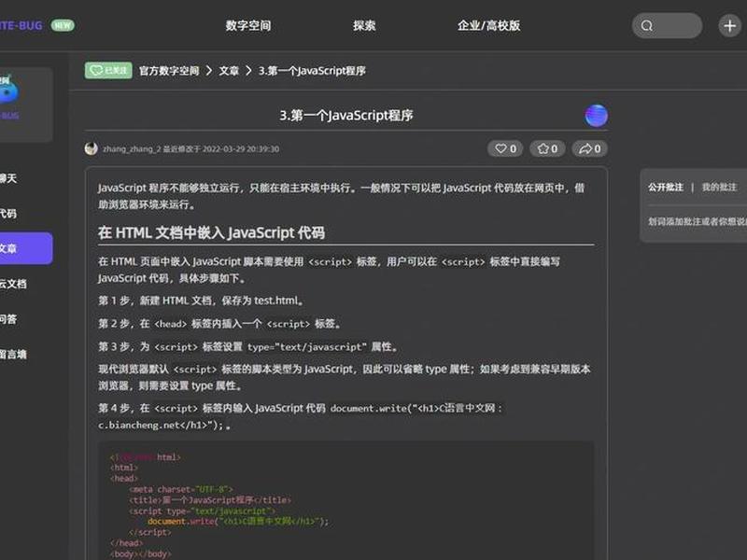
Task: Favorite the article with the star button
Action: (x=547, y=148)
